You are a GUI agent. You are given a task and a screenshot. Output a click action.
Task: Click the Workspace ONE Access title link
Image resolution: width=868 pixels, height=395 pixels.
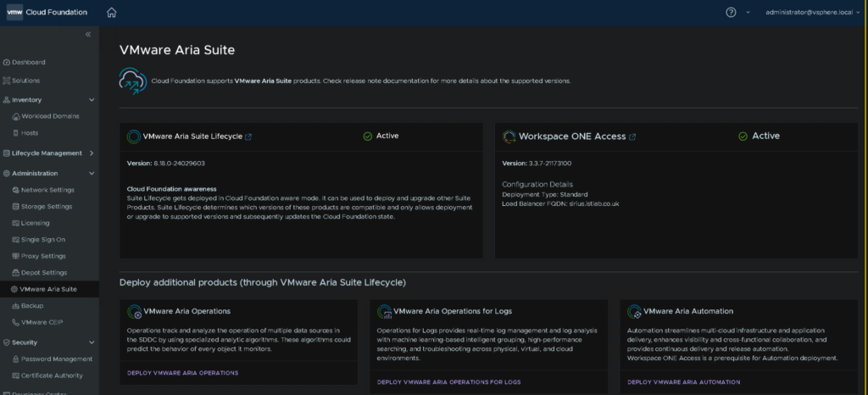pyautogui.click(x=572, y=136)
